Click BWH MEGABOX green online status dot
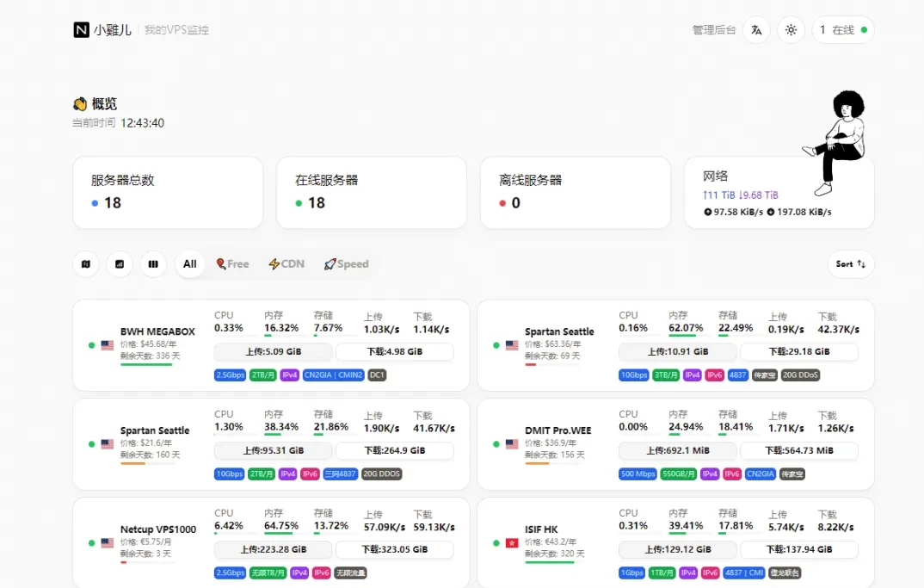This screenshot has height=588, width=924. click(x=91, y=345)
